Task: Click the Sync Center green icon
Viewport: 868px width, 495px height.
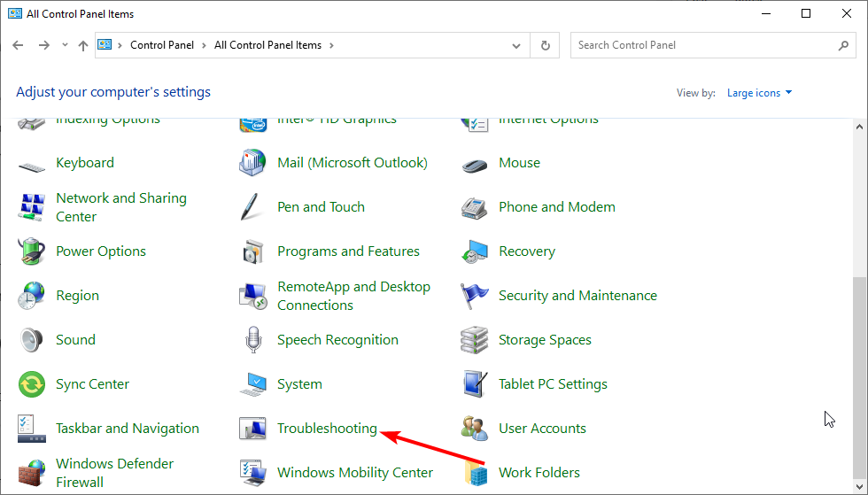Action: coord(32,384)
